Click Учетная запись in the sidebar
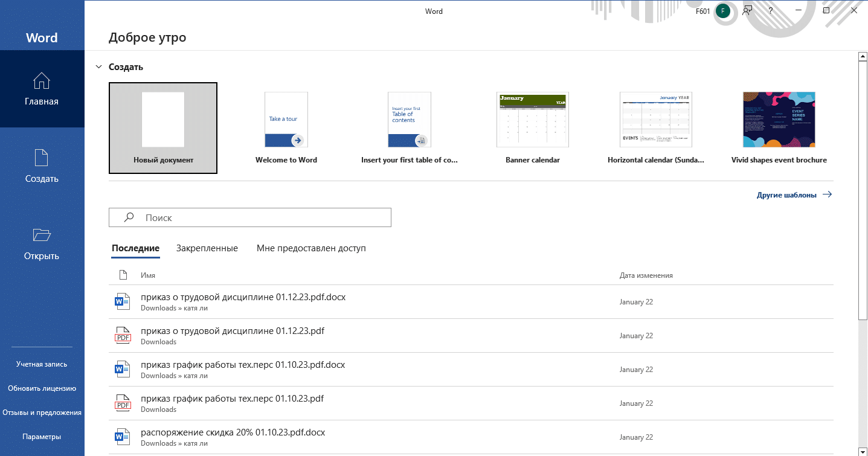 click(42, 364)
